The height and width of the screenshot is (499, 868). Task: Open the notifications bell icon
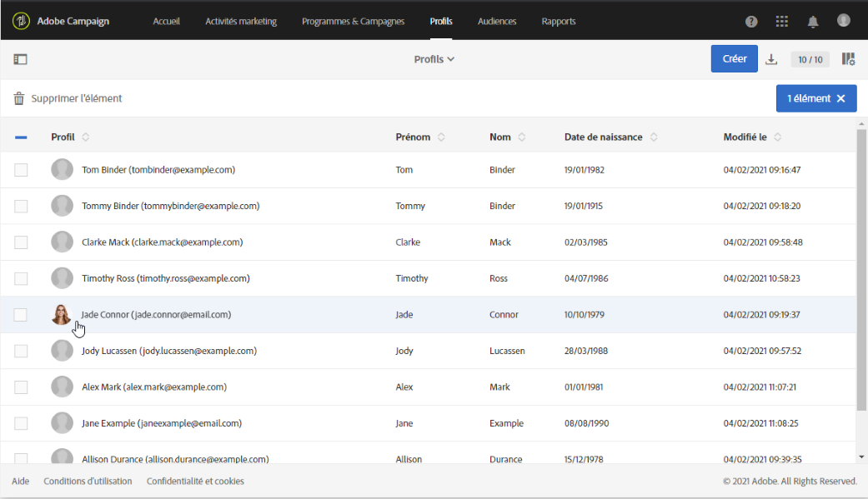[x=812, y=21]
